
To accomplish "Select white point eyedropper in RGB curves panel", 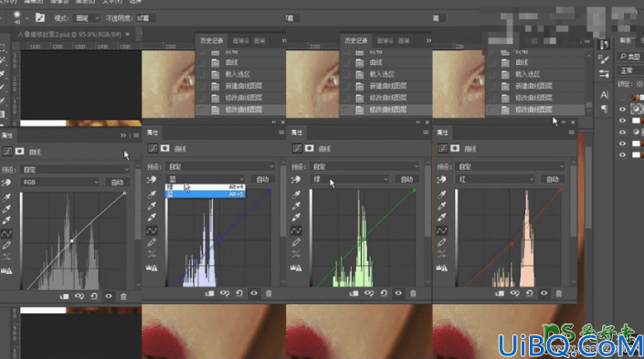I will (x=6, y=220).
